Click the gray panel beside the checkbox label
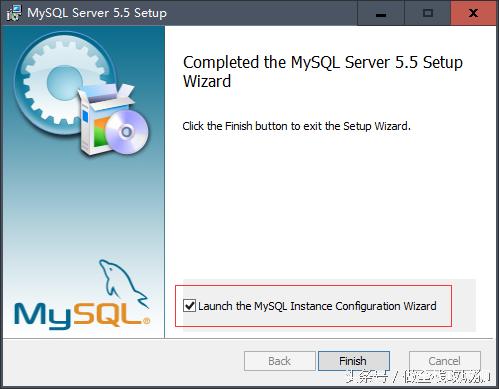The height and width of the screenshot is (389, 499). (x=464, y=305)
